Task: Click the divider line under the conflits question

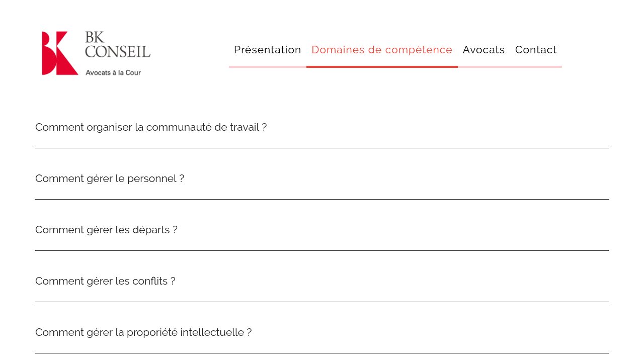Action: (322, 302)
